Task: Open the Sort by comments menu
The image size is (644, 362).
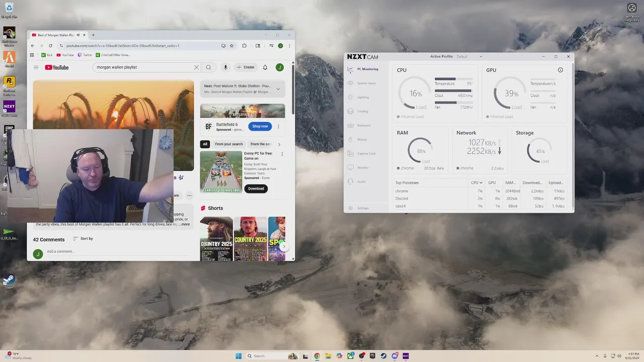Action: (x=83, y=239)
